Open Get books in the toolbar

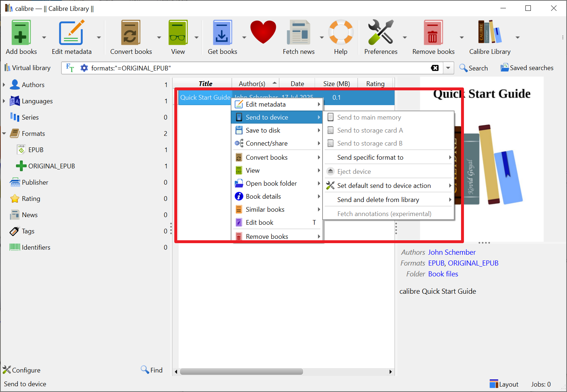tap(222, 33)
